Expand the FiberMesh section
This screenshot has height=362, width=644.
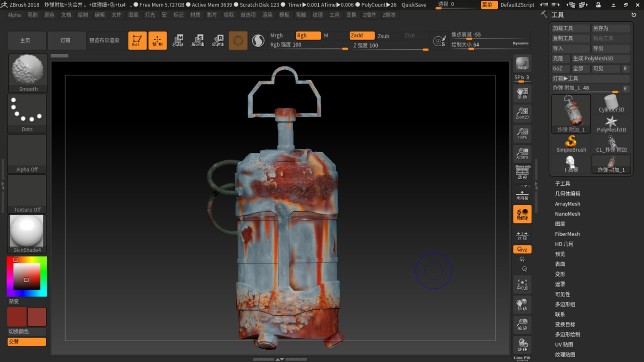568,234
